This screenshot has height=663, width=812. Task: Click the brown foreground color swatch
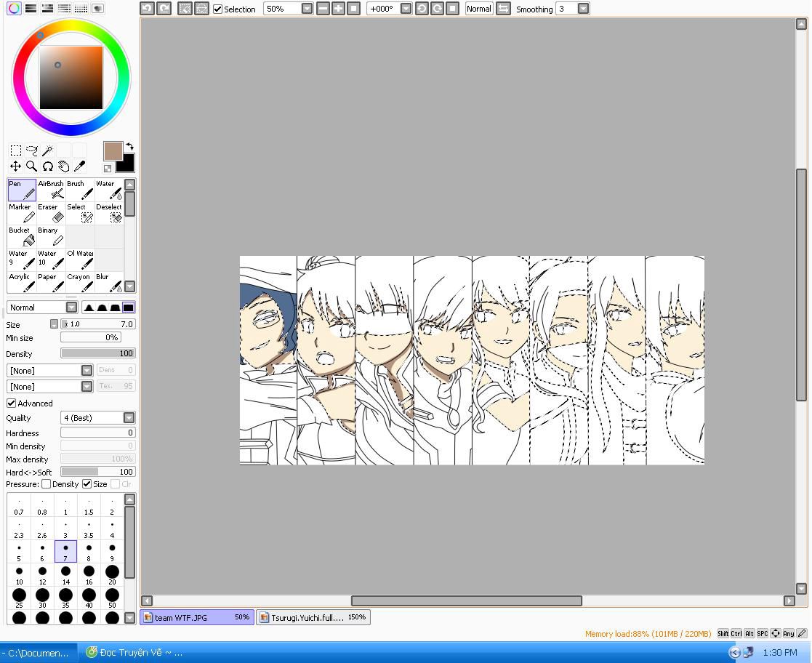pos(113,150)
